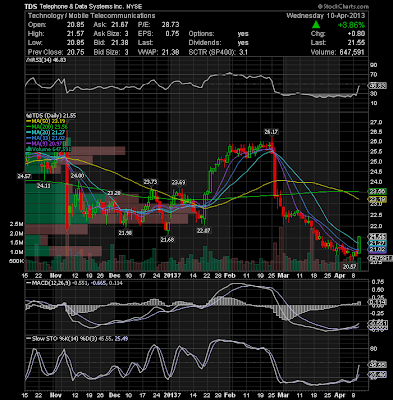Click the green up-arrow change indicator
Image resolution: width=393 pixels, height=400 pixels.
tap(316, 25)
